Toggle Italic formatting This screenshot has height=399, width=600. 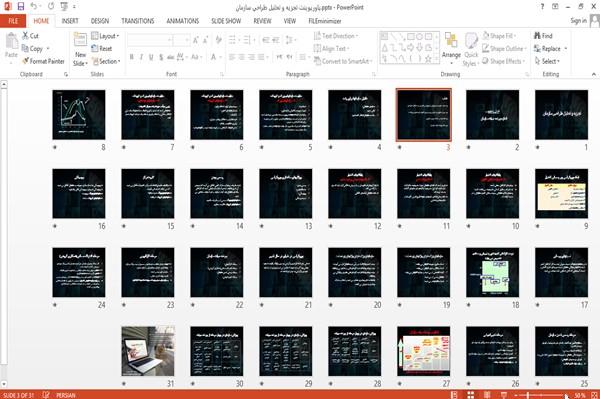click(141, 57)
